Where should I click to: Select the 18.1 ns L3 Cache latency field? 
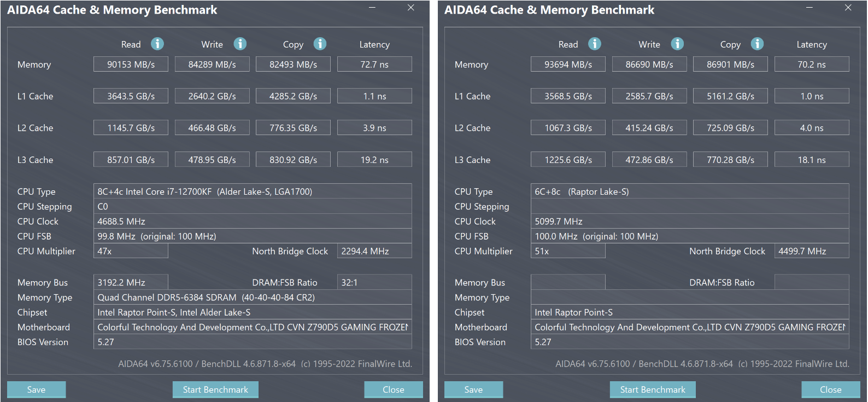pos(812,160)
